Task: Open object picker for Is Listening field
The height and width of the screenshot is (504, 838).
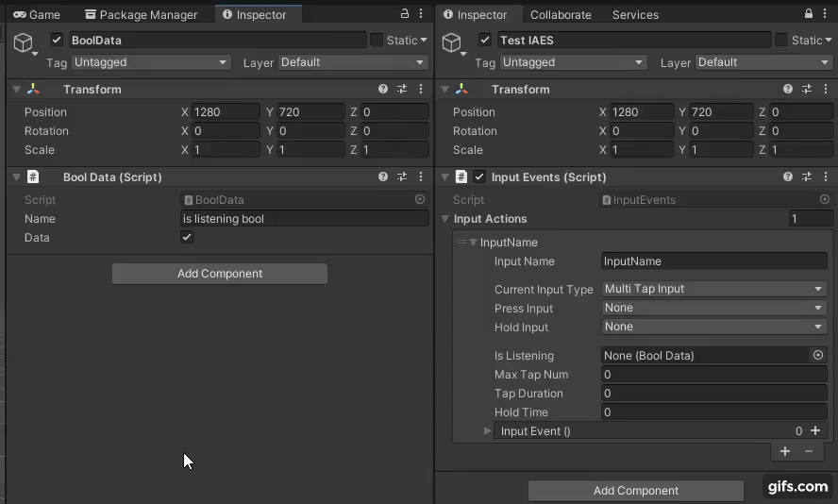Action: pyautogui.click(x=818, y=355)
